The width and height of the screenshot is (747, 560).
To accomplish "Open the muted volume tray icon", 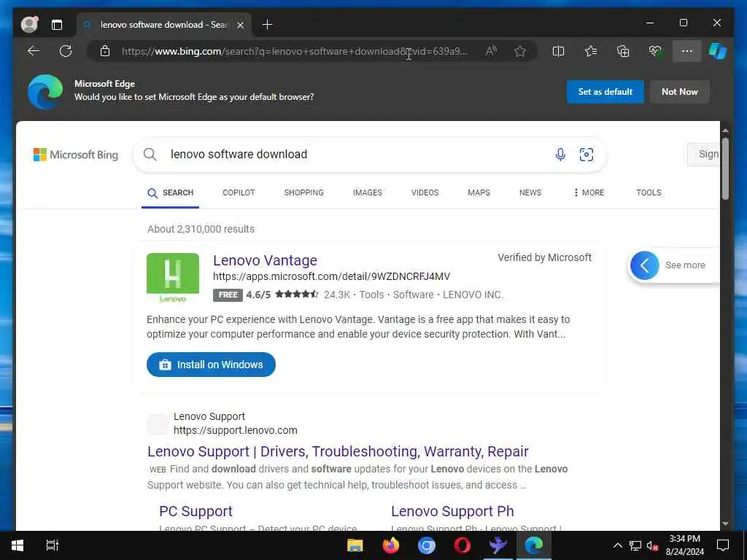I will 653,545.
